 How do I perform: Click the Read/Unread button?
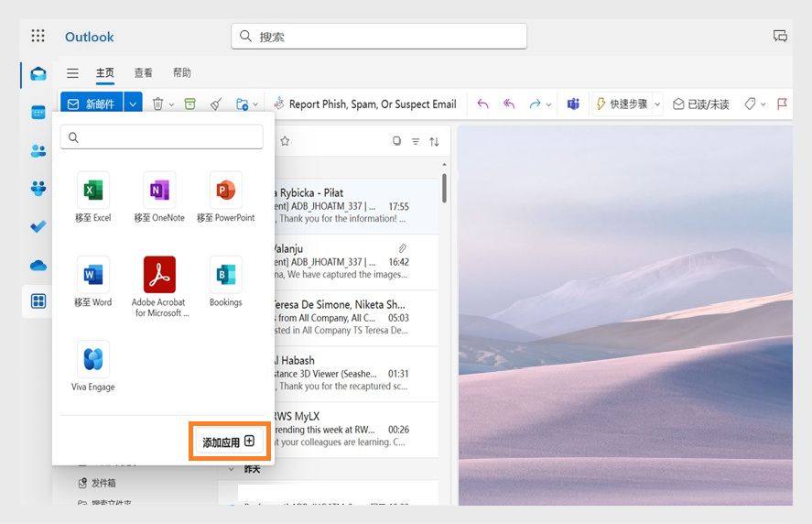[x=700, y=104]
